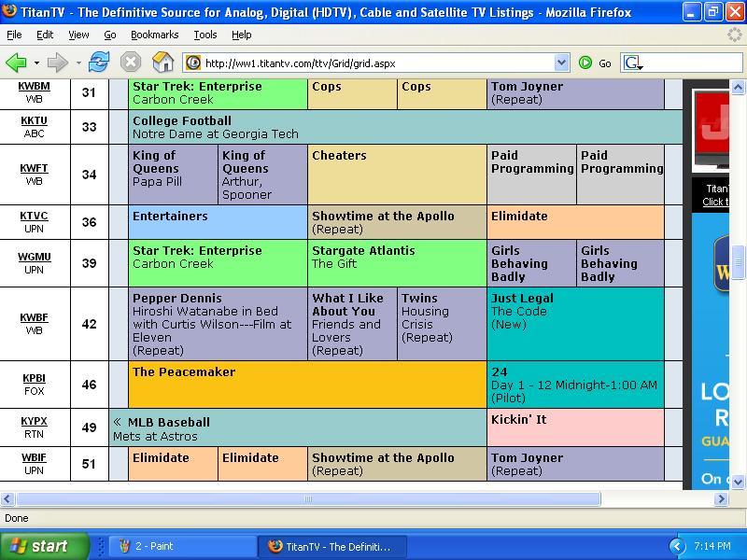Select Stargate Atlantis The Gift listing
The height and width of the screenshot is (560, 747).
tap(398, 263)
